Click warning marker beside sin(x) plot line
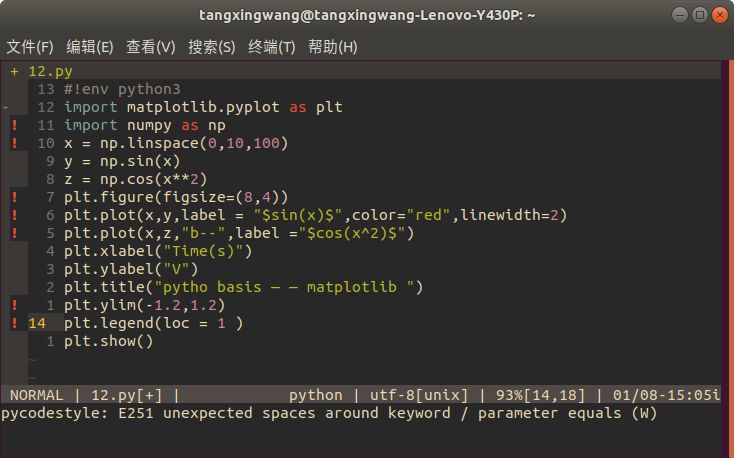 click(x=15, y=215)
